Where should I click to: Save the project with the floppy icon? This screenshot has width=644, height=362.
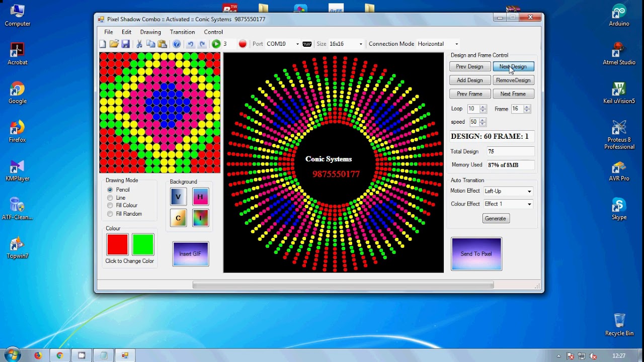tap(126, 44)
